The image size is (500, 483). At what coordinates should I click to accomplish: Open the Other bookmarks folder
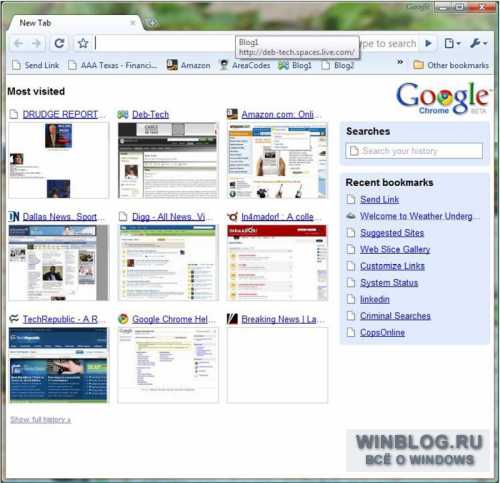[451, 65]
